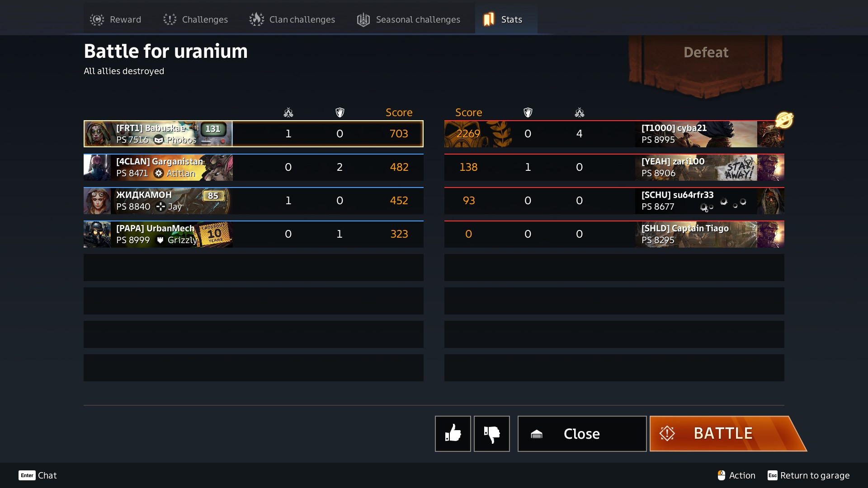Screen dimensions: 868x488
Task: Give a thumbs down rating
Action: pyautogui.click(x=491, y=433)
